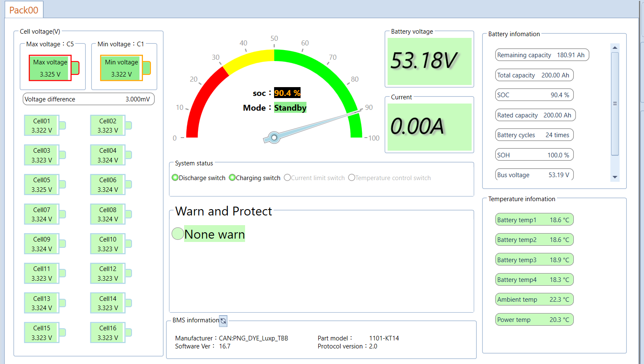Click the BMS information refresh icon
Image resolution: width=644 pixels, height=364 pixels.
tap(223, 321)
